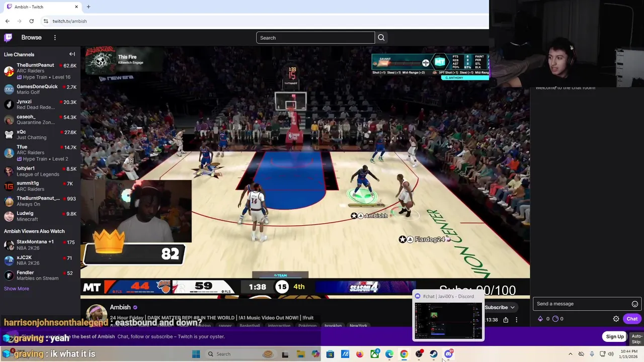Collapse the Live Channels sidebar
The width and height of the screenshot is (644, 362).
click(x=72, y=54)
